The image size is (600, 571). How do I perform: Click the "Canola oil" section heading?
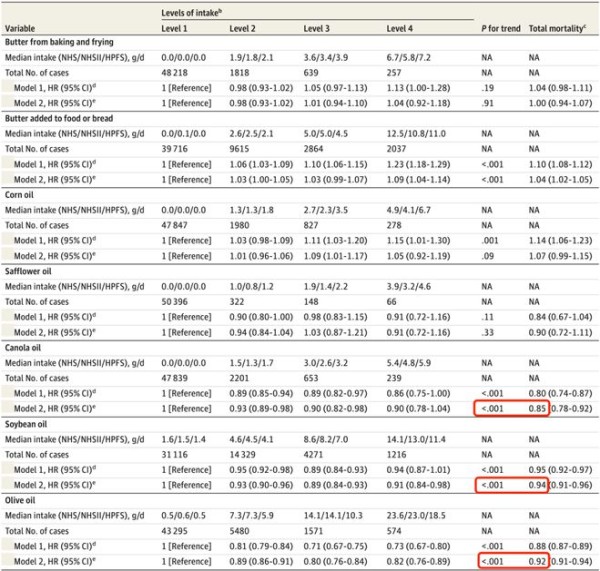coord(23,347)
